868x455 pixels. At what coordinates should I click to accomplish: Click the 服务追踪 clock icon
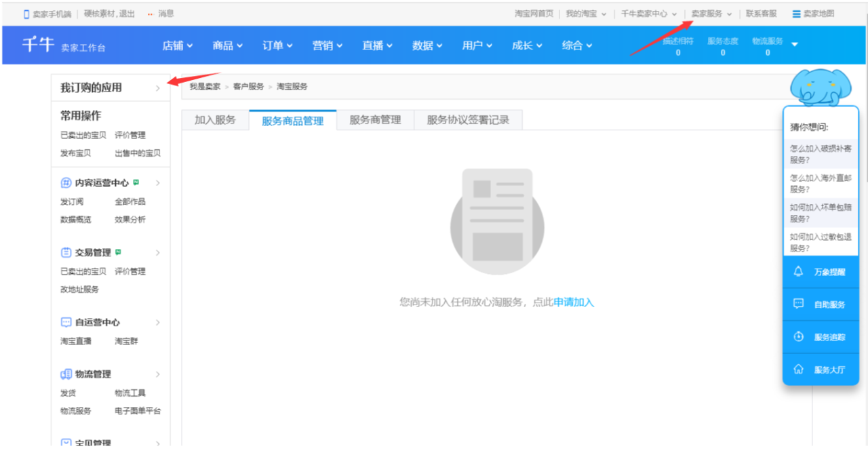(x=798, y=336)
